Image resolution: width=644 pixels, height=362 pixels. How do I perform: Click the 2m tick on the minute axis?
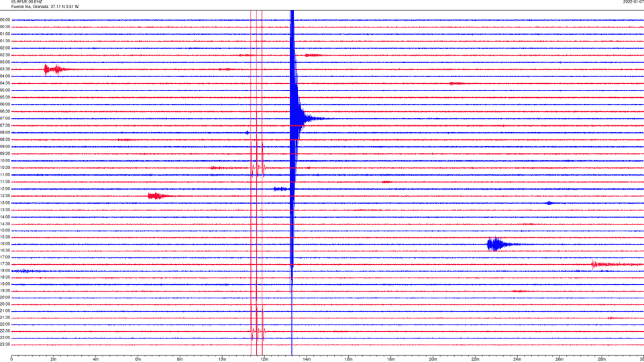[x=54, y=359]
